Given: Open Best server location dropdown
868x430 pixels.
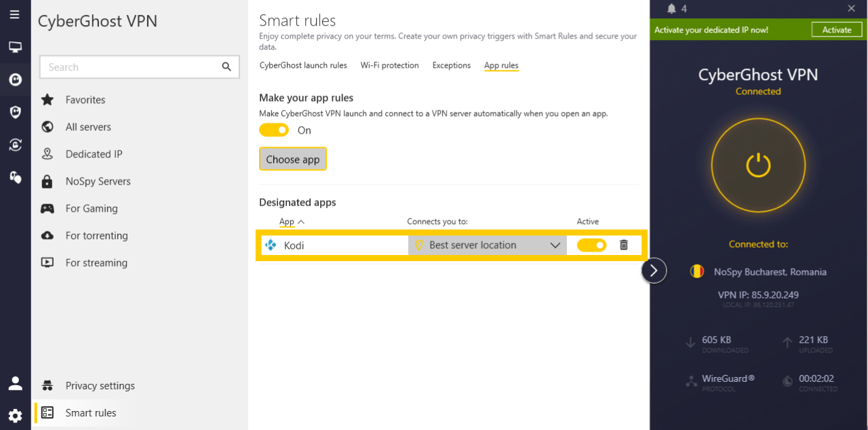Looking at the screenshot, I should (487, 245).
